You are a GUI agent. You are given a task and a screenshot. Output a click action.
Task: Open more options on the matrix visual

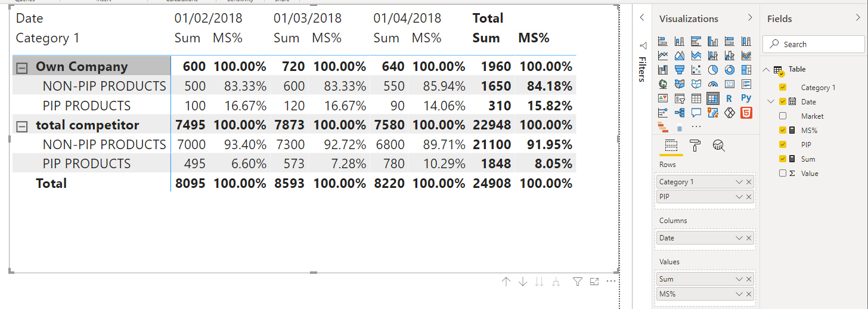(x=610, y=282)
